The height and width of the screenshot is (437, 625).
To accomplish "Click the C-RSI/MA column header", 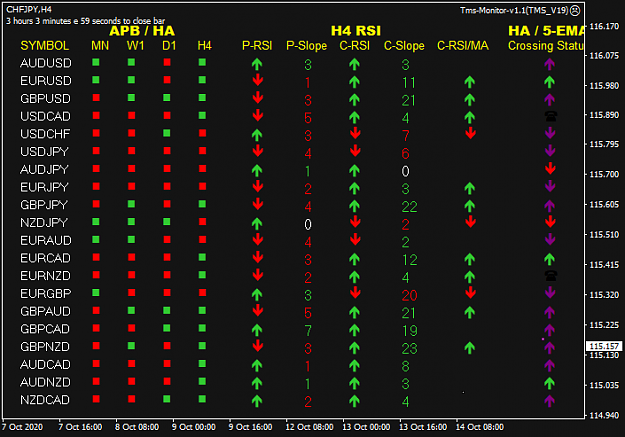I will [463, 46].
